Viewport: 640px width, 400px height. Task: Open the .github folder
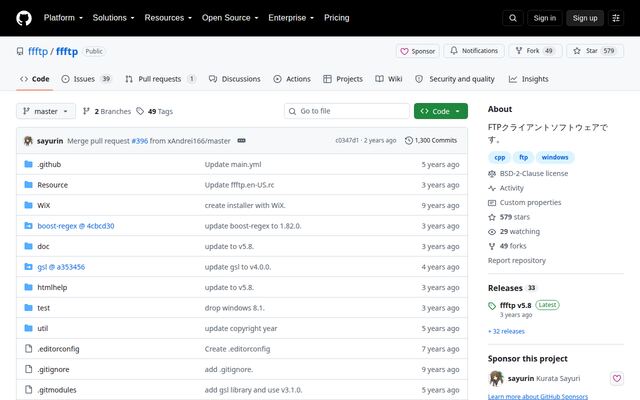click(x=49, y=164)
